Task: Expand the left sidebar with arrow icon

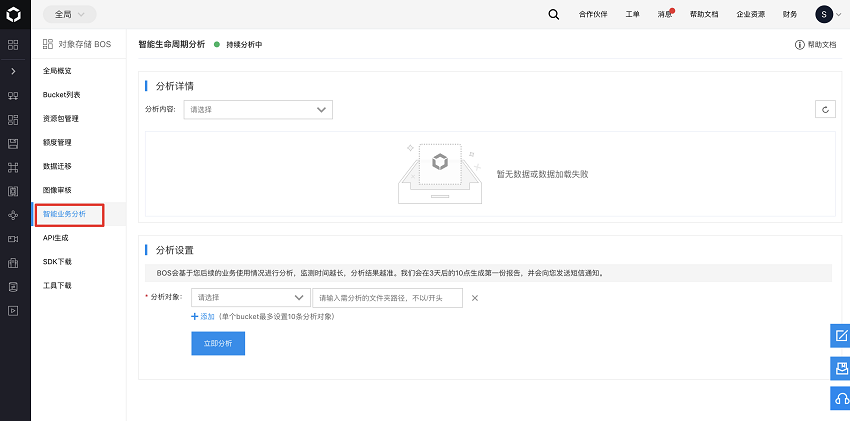Action: pos(13,71)
